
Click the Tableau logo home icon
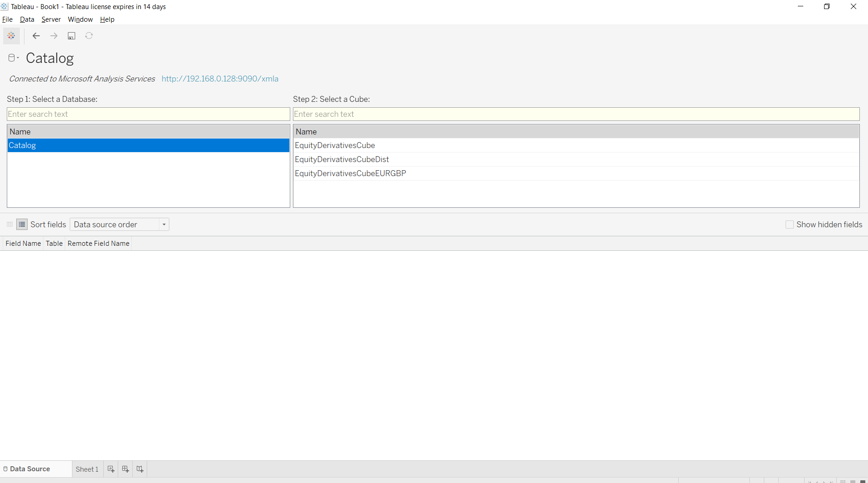tap(11, 36)
